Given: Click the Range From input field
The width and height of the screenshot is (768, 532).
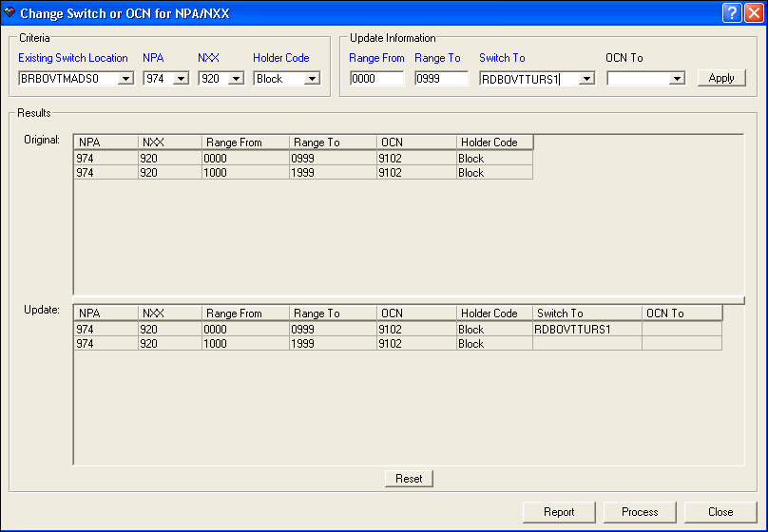Looking at the screenshot, I should (376, 79).
